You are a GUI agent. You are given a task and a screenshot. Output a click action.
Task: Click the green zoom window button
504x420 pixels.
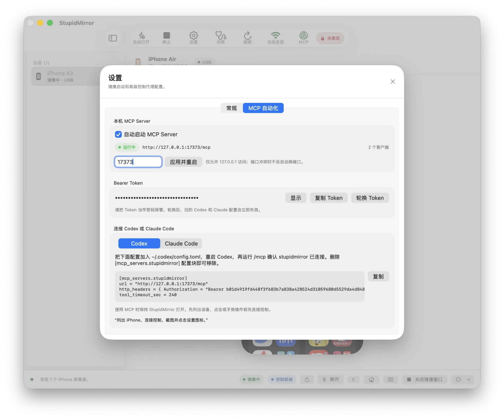[50, 23]
